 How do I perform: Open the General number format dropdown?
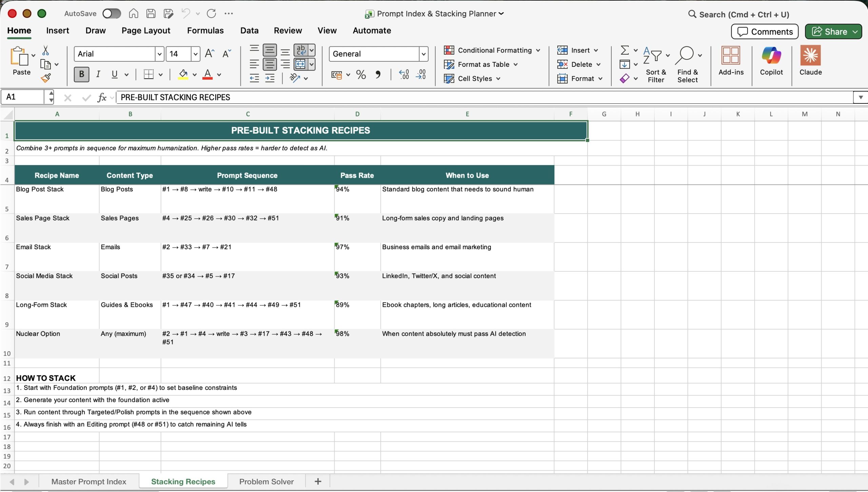[423, 54]
